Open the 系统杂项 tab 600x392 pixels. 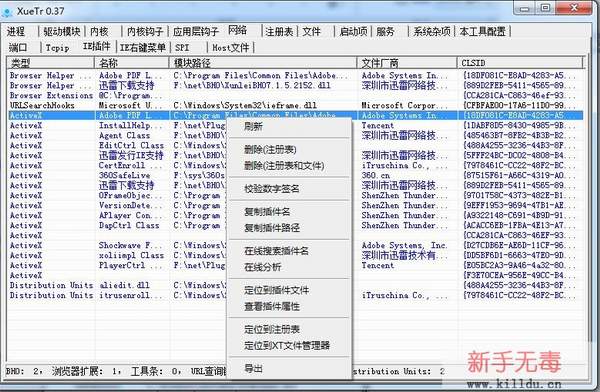(432, 31)
